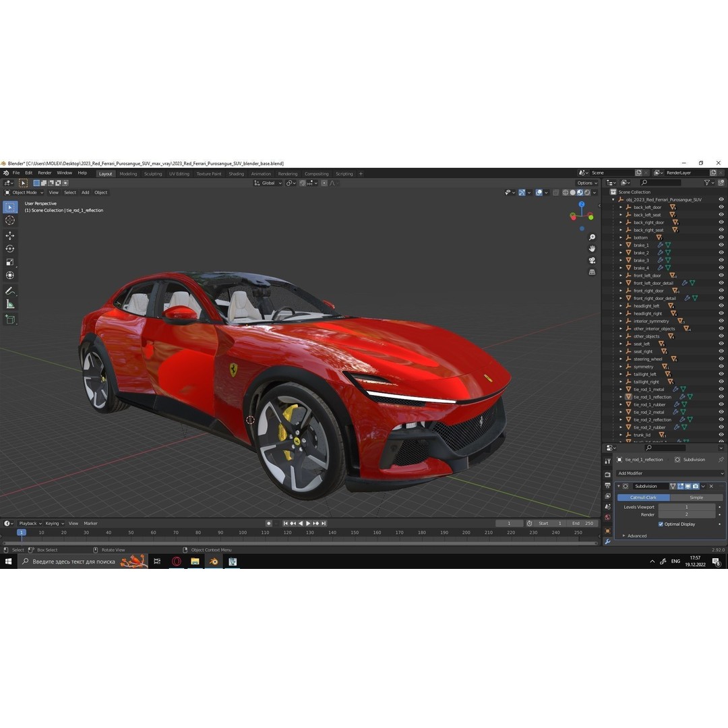Open the Object Mode dropdown
The image size is (728, 728).
pyautogui.click(x=24, y=192)
